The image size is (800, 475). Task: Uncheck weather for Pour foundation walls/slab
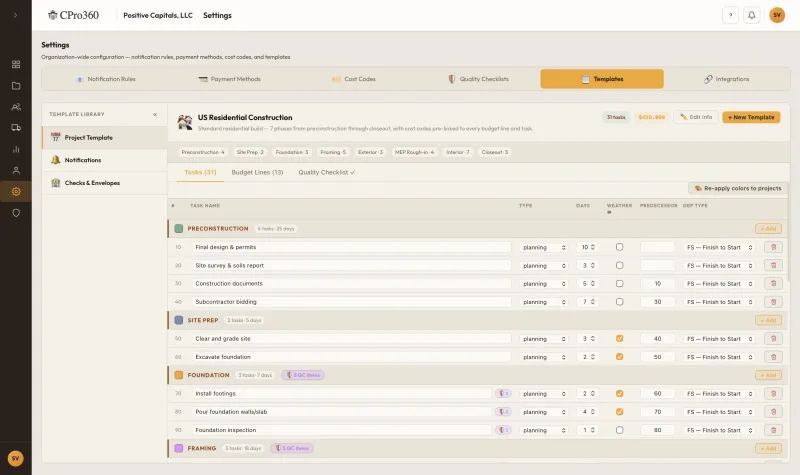[x=619, y=412]
